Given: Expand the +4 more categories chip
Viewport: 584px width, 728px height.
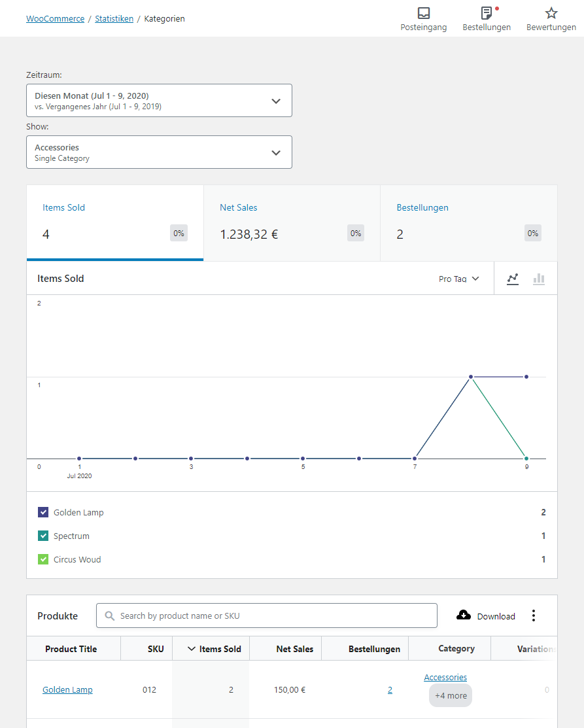Looking at the screenshot, I should [450, 695].
